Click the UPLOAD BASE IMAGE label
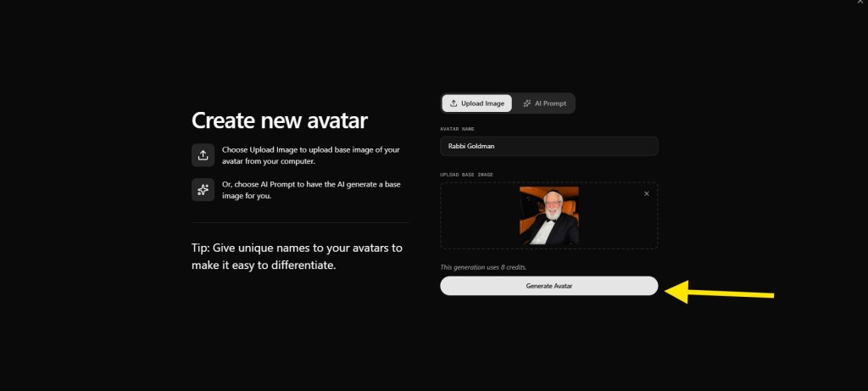The height and width of the screenshot is (391, 868). coord(466,175)
